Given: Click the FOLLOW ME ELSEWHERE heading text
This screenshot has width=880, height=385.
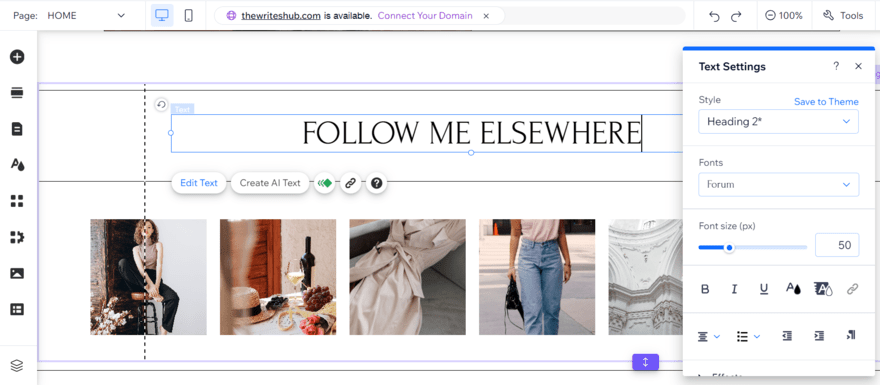Looking at the screenshot, I should pos(471,133).
